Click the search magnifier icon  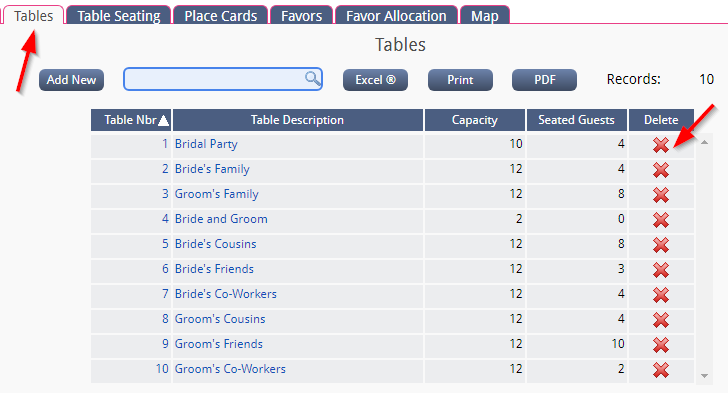pos(312,79)
